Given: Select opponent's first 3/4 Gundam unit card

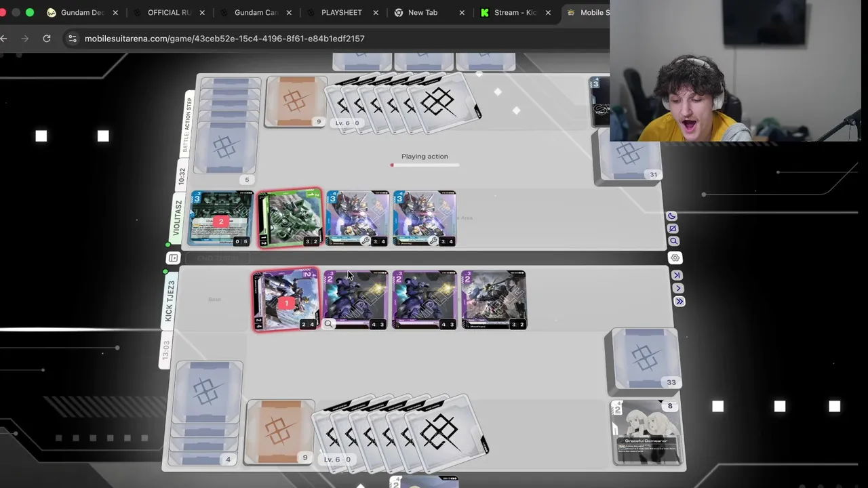Looking at the screenshot, I should coord(357,218).
